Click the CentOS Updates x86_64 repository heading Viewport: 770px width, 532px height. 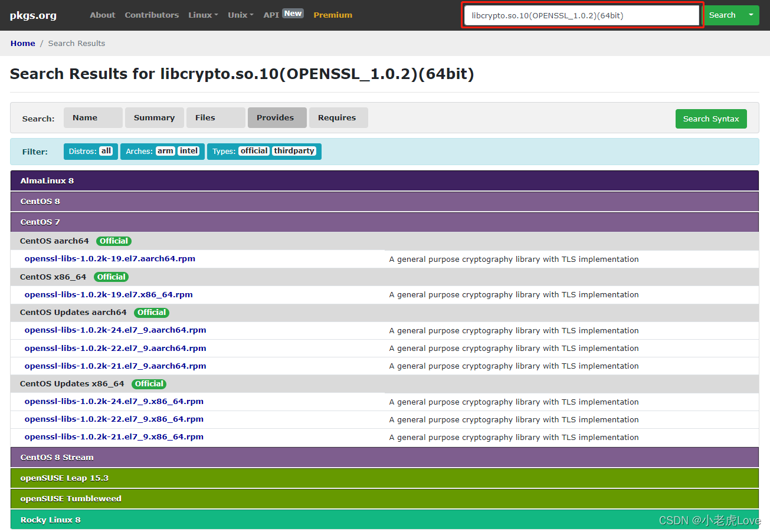pyautogui.click(x=72, y=383)
